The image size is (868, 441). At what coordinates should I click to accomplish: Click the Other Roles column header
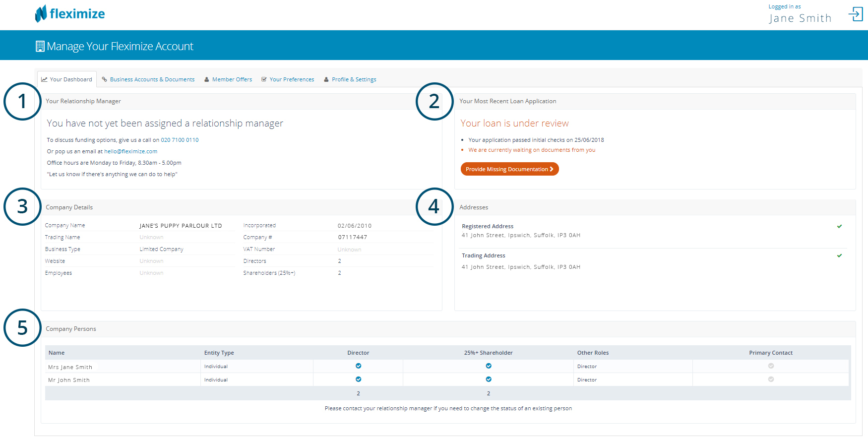[x=593, y=353]
